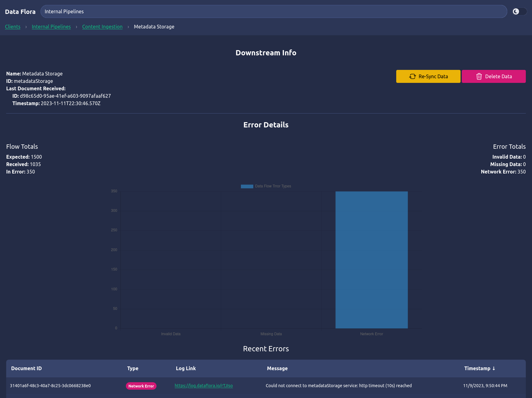The height and width of the screenshot is (398, 532).
Task: Toggle the dark mode moon switch
Action: [519, 11]
